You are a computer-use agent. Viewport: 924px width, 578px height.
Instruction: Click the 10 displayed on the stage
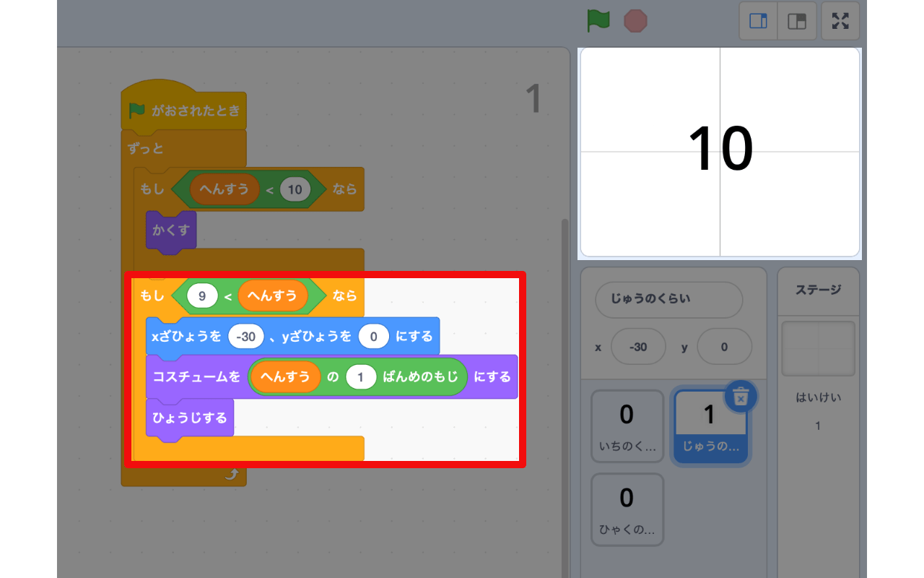click(720, 149)
